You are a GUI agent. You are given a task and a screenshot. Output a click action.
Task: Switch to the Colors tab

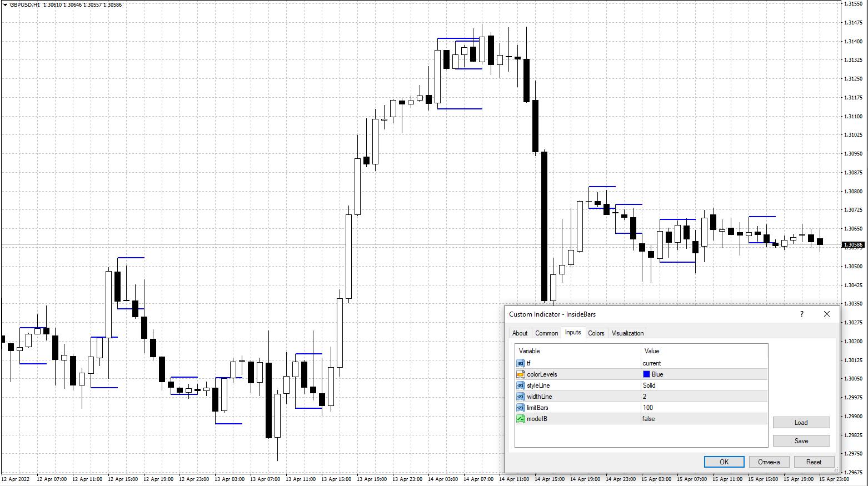596,333
